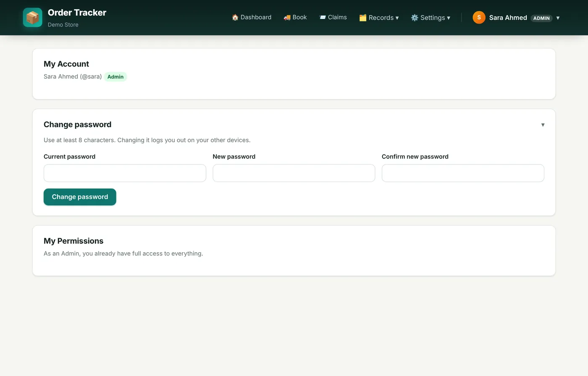
Task: Click the Demo Store subtitle
Action: point(63,25)
